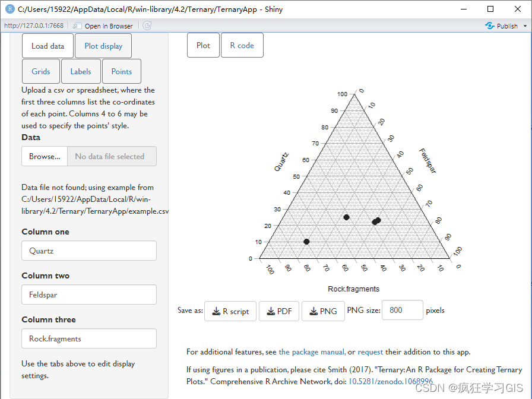Viewport: 532px width, 399px height.
Task: Follow the request link
Action: 370,352
